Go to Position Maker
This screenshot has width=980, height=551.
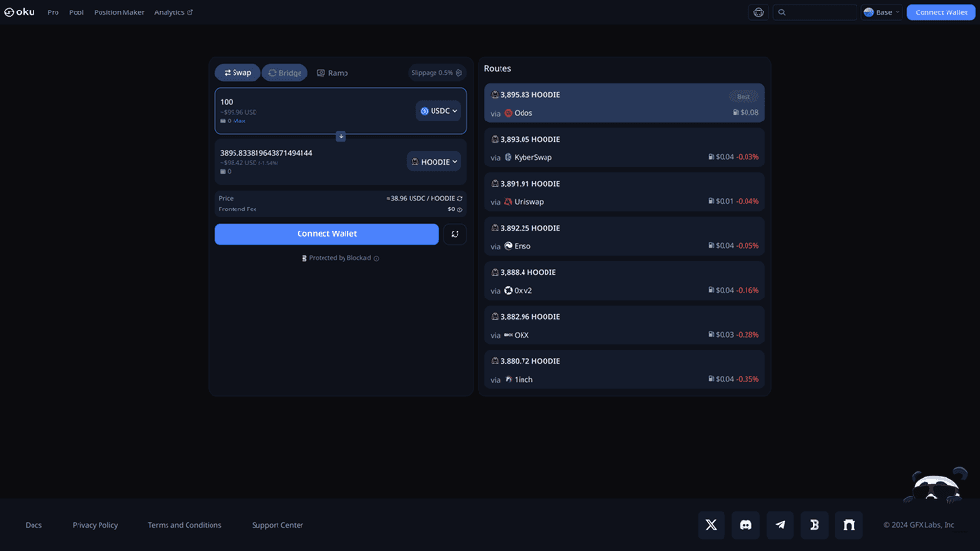point(119,12)
